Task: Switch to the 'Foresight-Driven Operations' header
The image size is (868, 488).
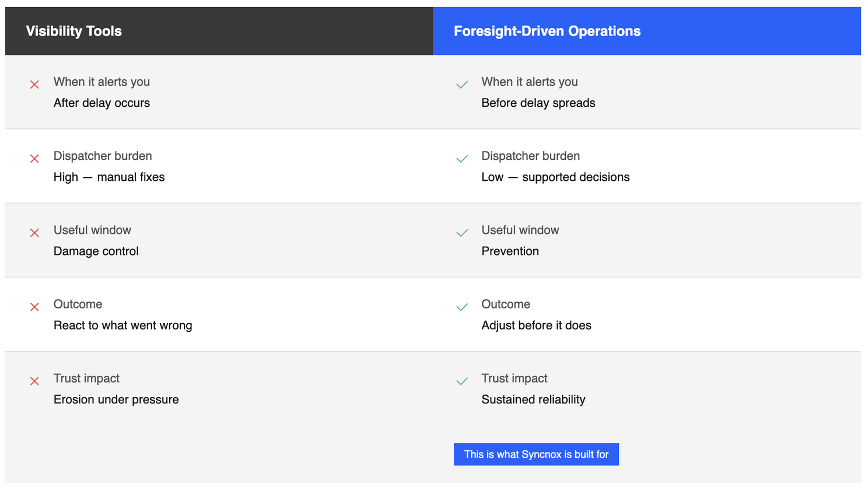Action: click(x=546, y=31)
